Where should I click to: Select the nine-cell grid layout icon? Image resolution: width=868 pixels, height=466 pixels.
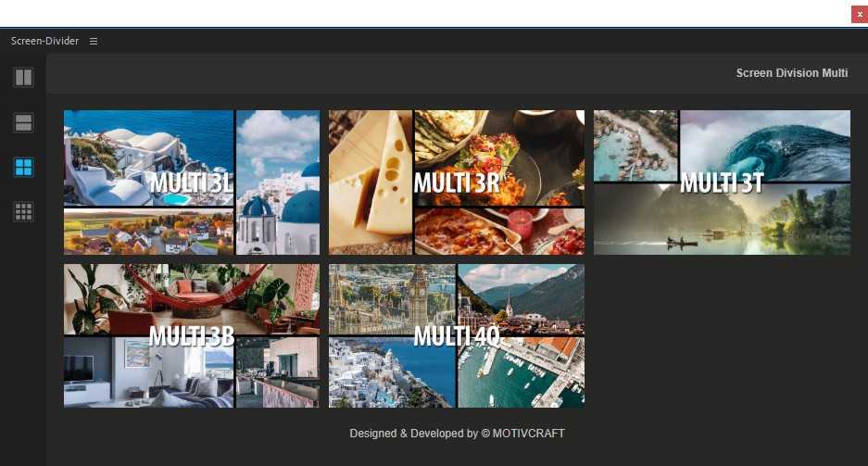click(23, 211)
